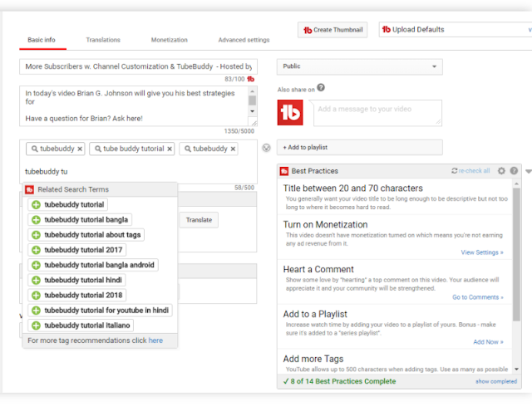Click the Create Thumbnail button
The height and width of the screenshot is (406, 532).
pos(332,30)
